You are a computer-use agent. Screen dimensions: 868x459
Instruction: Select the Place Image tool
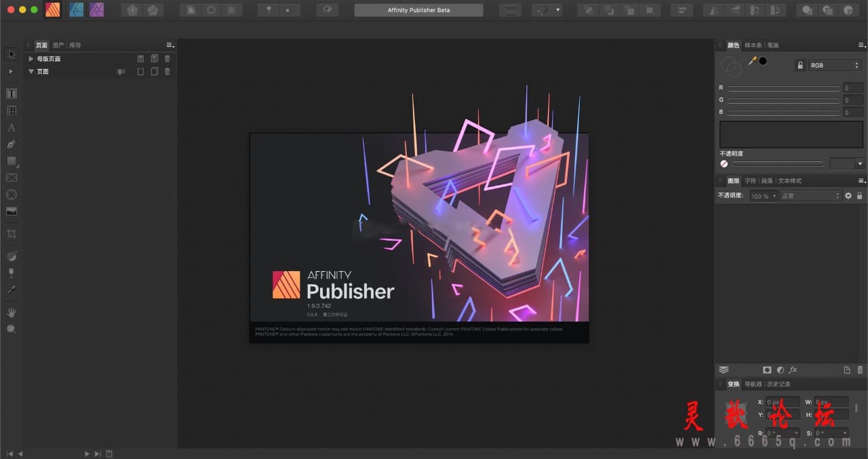12,212
